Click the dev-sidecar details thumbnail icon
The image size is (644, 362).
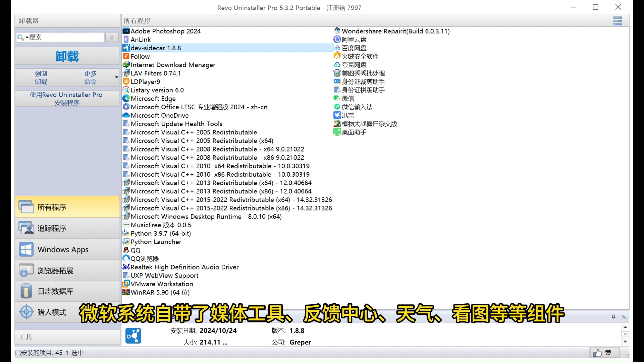133,336
